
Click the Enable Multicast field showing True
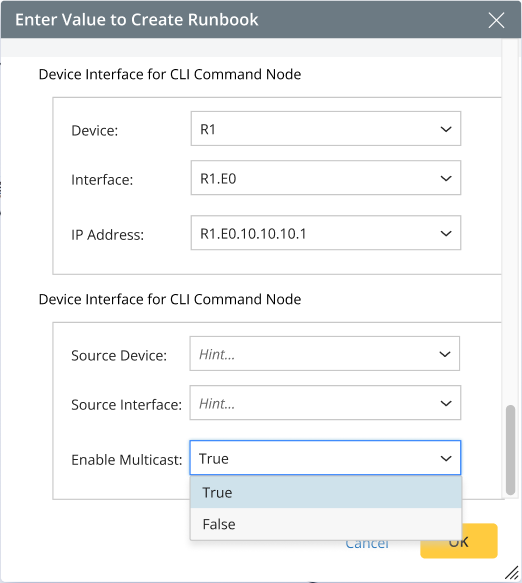(325, 458)
